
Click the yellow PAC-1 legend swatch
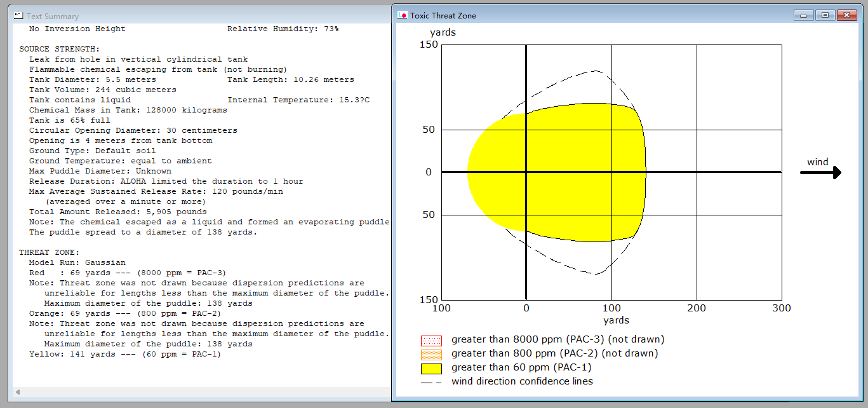pos(431,368)
